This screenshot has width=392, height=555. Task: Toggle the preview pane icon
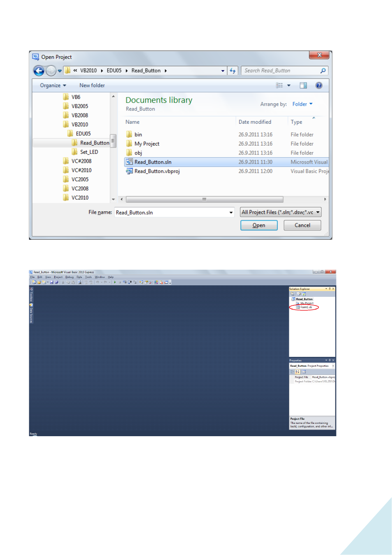[x=303, y=86]
